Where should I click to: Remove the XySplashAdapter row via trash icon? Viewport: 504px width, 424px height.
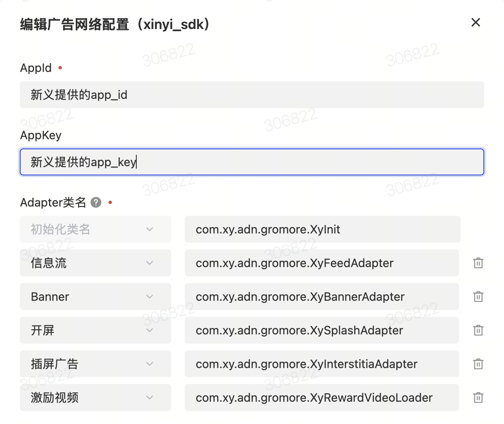tap(478, 331)
